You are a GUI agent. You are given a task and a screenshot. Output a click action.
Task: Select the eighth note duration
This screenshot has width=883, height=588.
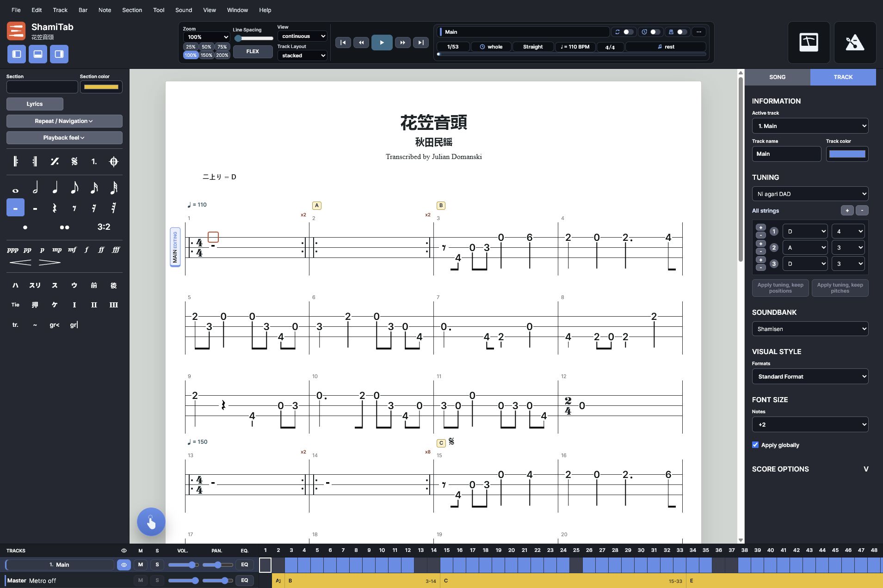click(74, 188)
